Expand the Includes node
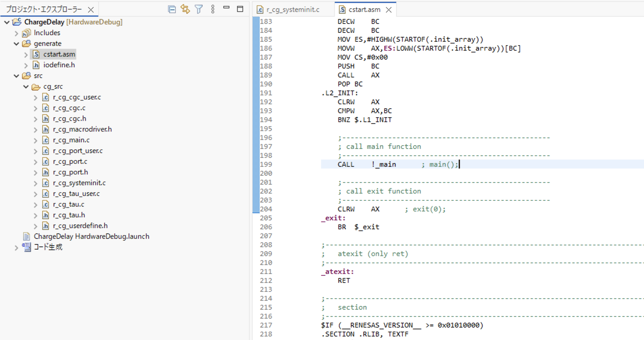 pos(16,33)
